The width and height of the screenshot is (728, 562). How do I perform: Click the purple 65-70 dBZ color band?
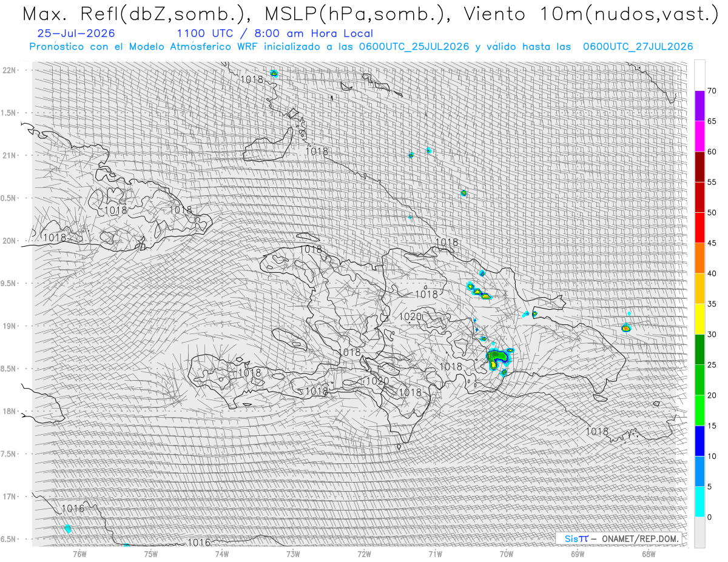tap(699, 106)
